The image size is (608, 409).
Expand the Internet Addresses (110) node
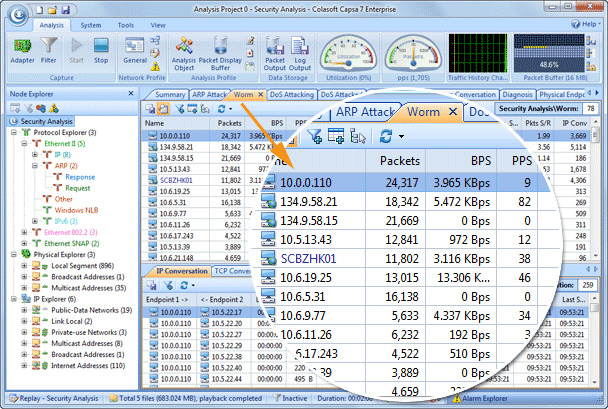[24, 366]
